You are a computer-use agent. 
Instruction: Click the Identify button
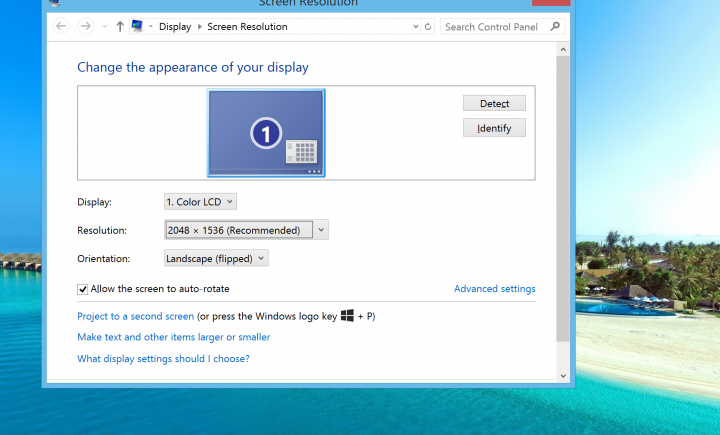pos(494,128)
